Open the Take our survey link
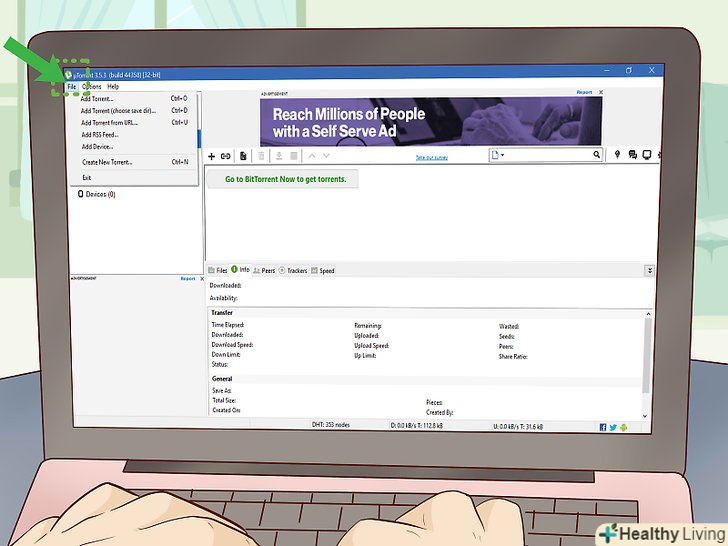 432,158
